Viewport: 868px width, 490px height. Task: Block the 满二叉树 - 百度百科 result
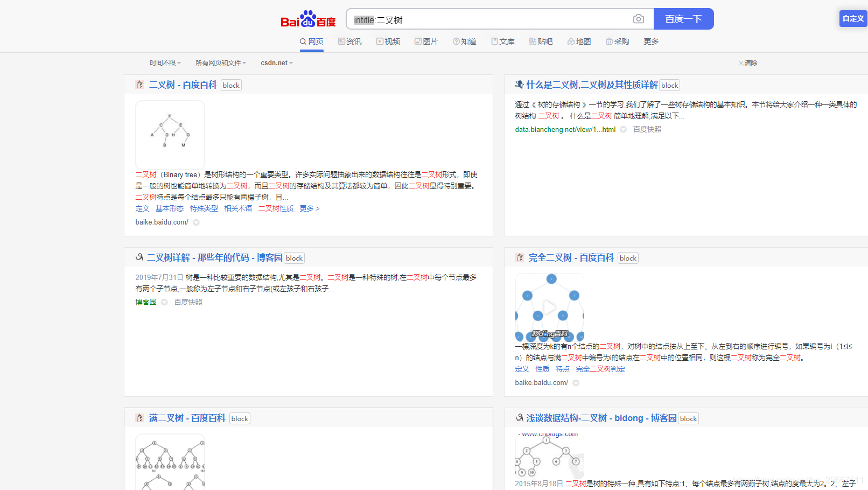[x=240, y=418]
